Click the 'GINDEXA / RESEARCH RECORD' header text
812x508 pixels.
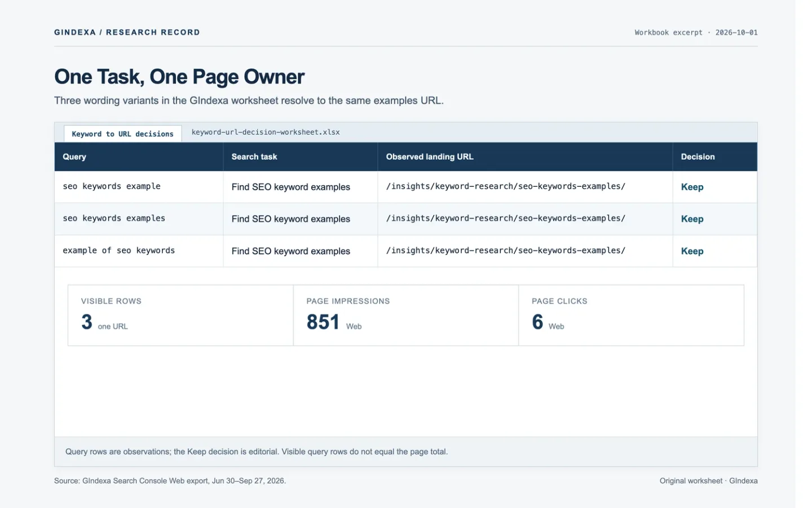point(127,32)
